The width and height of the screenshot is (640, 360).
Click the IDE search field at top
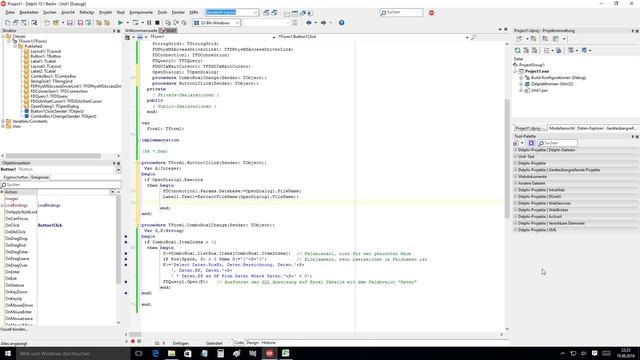401,13
